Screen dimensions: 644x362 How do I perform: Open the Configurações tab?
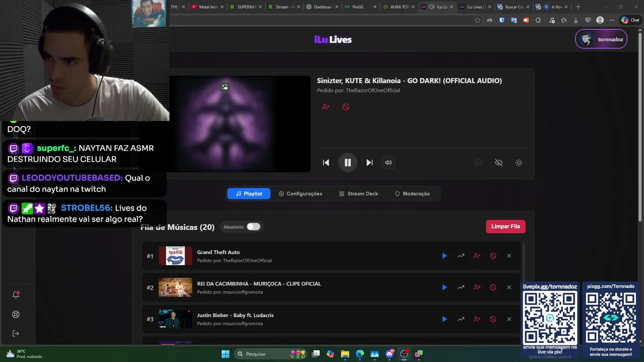point(300,194)
